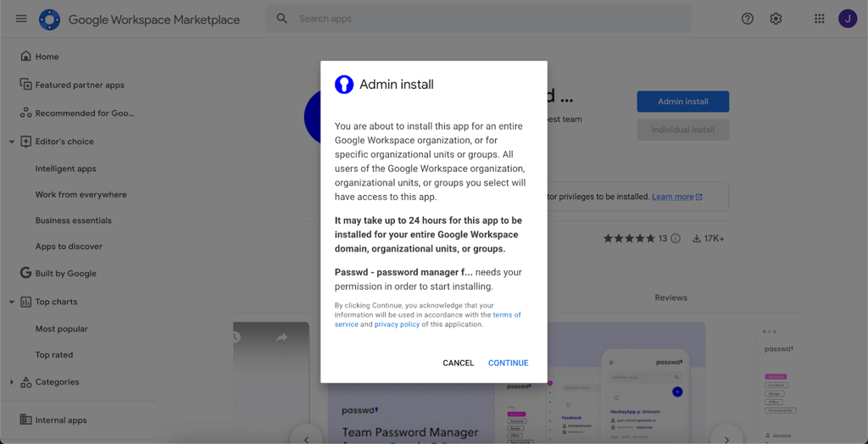Screen dimensions: 868x444
Task: Expand the Categories section
Action: (12, 382)
